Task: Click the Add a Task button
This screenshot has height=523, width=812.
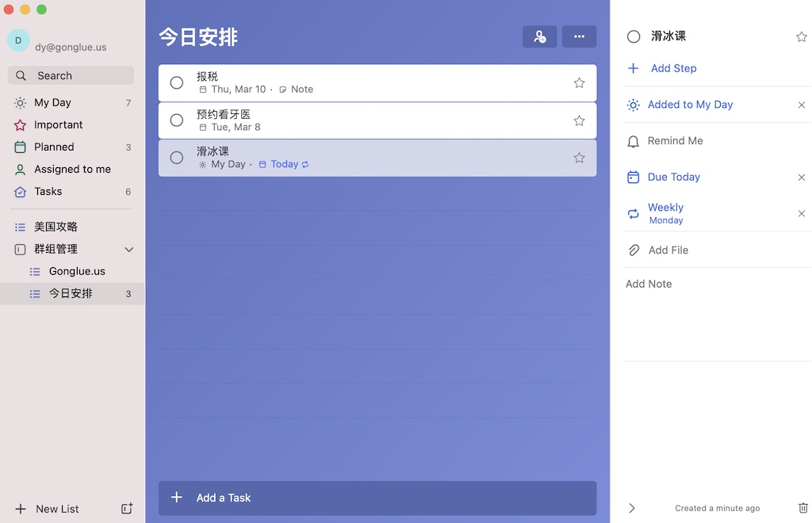Action: pyautogui.click(x=377, y=498)
